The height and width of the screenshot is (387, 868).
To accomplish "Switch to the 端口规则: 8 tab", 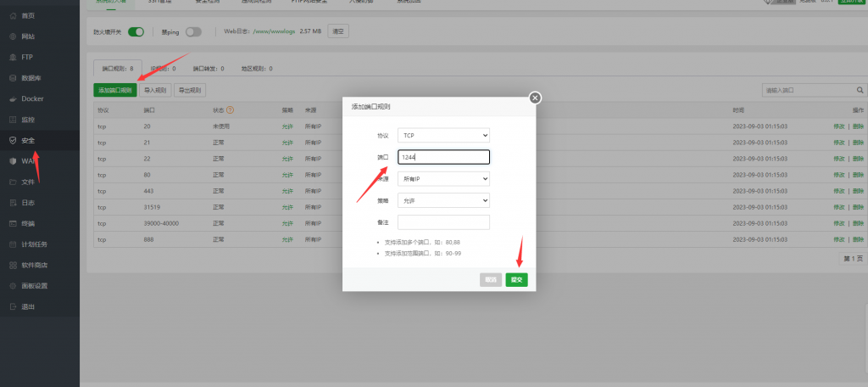I will 118,69.
